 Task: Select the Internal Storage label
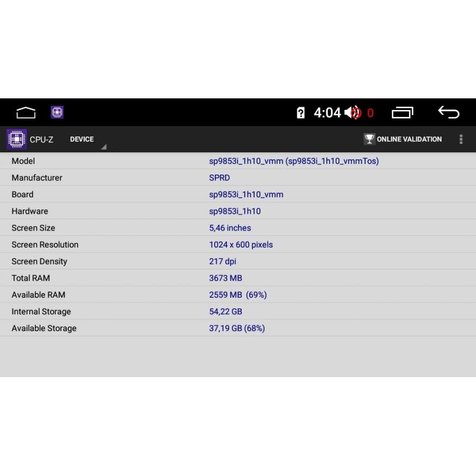[41, 312]
